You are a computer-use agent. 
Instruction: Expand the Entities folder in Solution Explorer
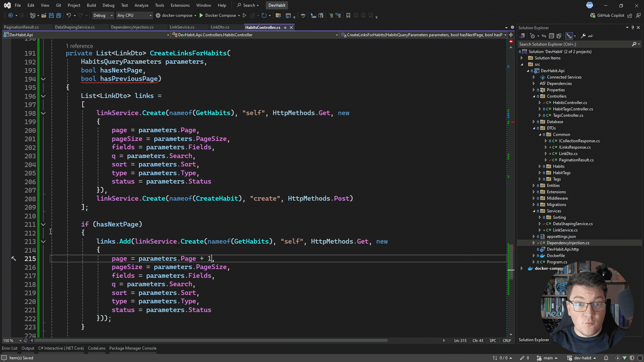click(534, 185)
